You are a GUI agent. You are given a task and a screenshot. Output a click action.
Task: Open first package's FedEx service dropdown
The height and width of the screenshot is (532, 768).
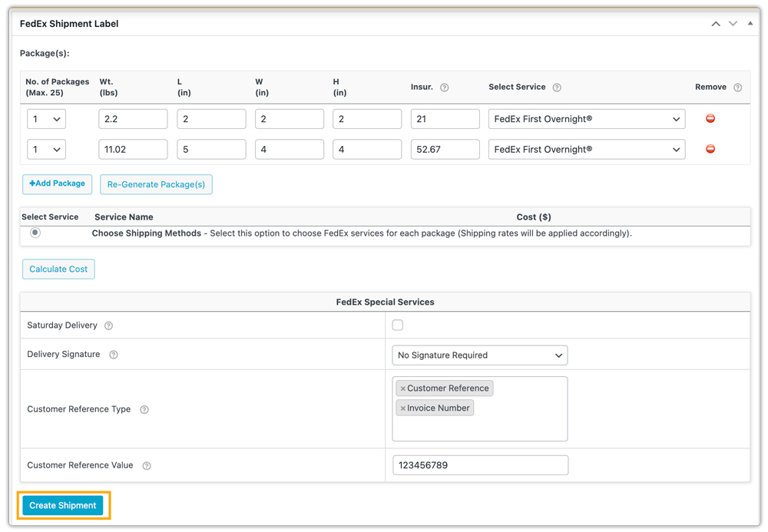click(x=586, y=119)
